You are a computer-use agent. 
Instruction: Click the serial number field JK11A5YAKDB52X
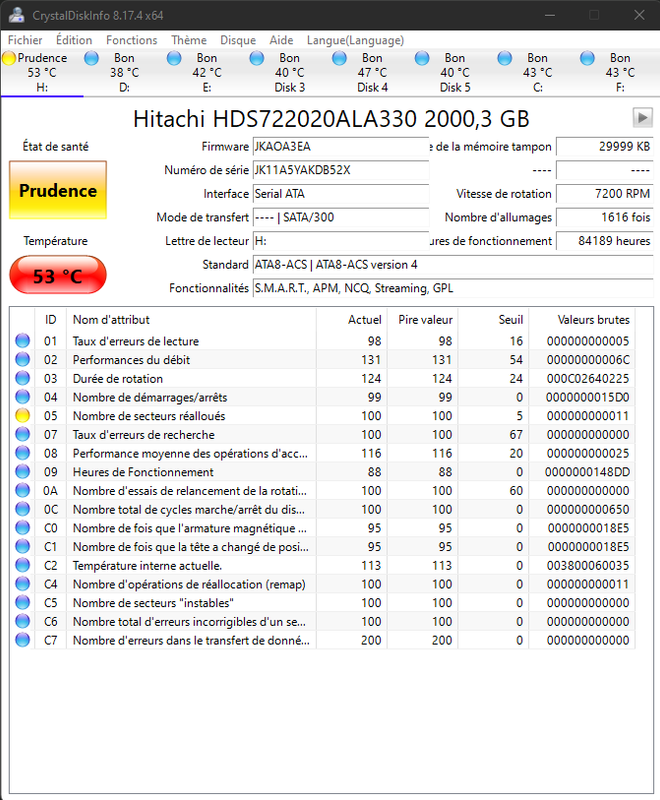point(341,170)
